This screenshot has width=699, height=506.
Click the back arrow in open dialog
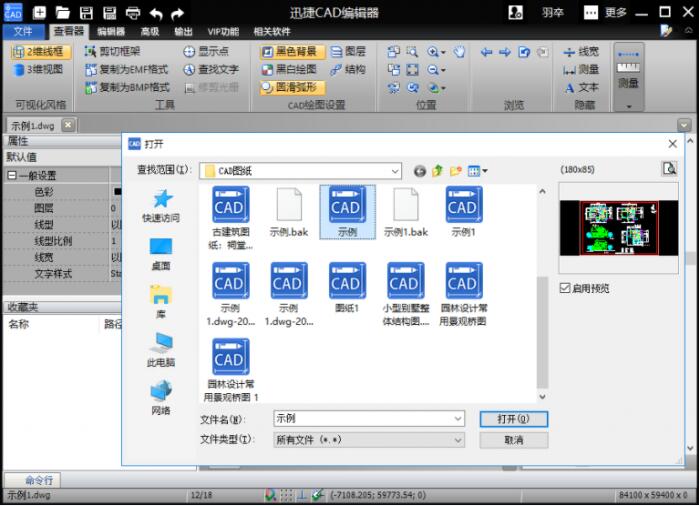coord(419,171)
